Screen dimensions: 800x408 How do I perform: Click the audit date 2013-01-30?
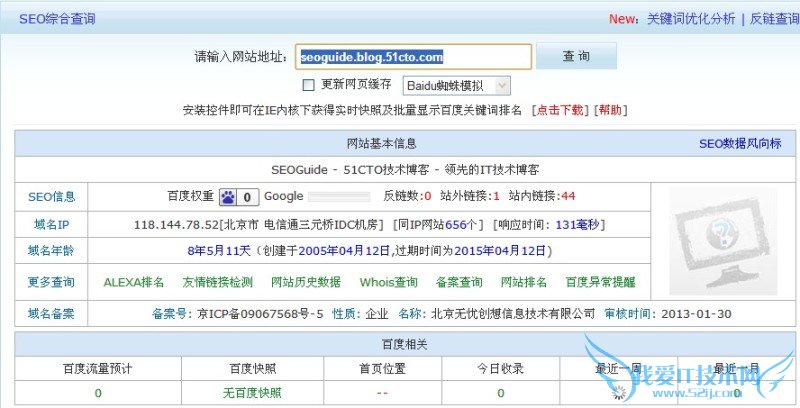tap(696, 314)
